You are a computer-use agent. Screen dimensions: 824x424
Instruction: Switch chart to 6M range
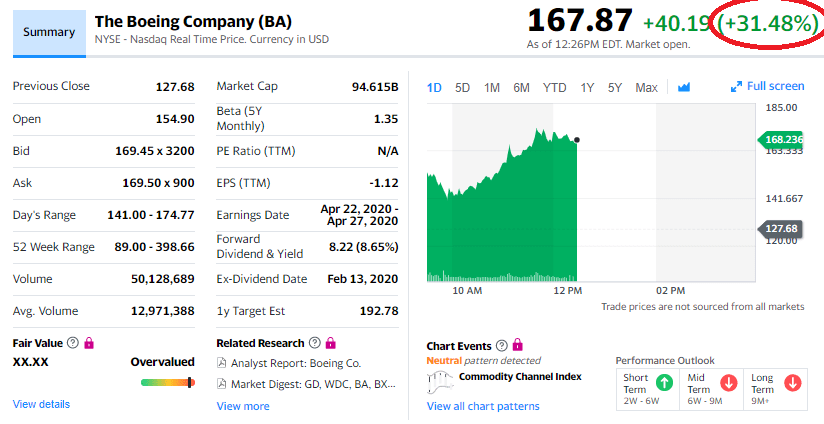(521, 88)
